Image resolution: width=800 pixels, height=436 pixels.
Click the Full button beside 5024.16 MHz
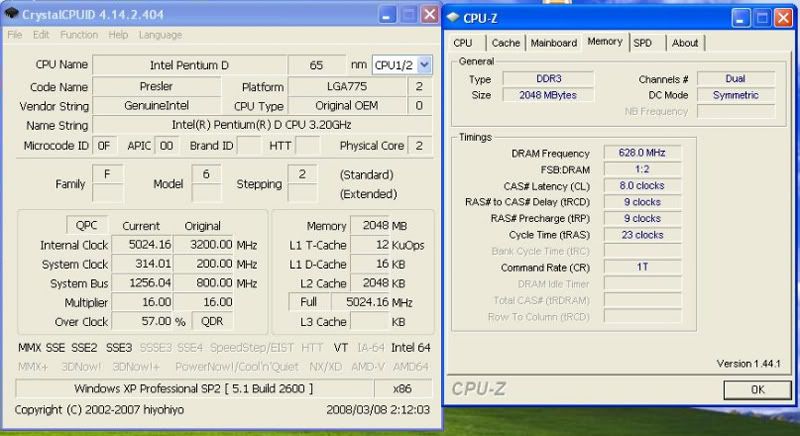click(x=309, y=302)
